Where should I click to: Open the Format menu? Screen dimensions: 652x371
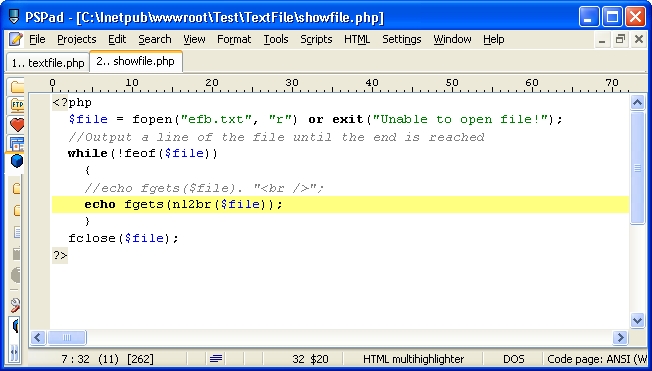point(234,40)
